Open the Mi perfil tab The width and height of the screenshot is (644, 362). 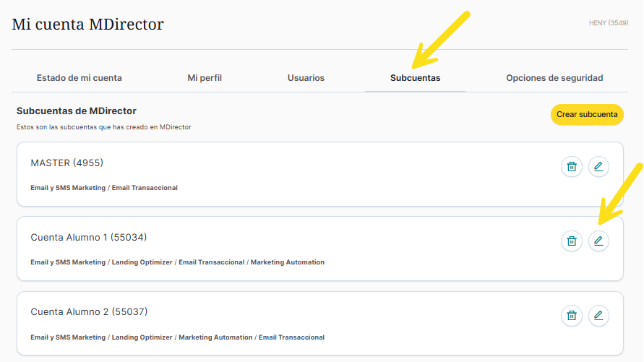[205, 78]
